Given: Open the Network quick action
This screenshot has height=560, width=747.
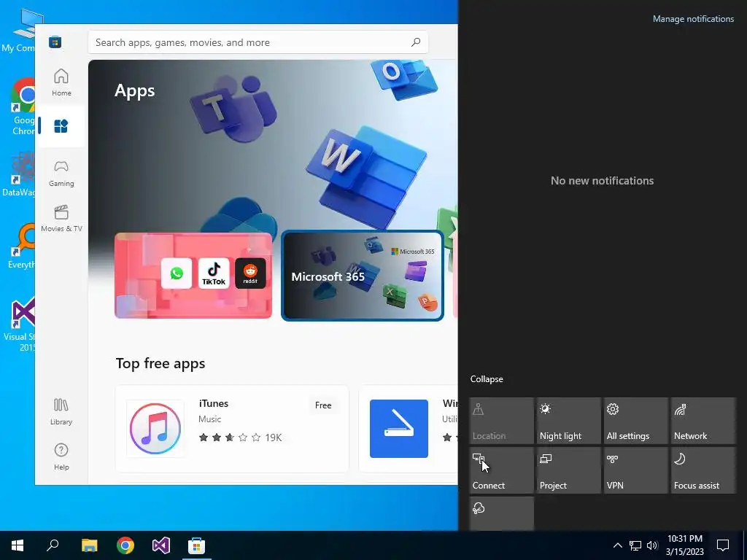Looking at the screenshot, I should tap(703, 421).
